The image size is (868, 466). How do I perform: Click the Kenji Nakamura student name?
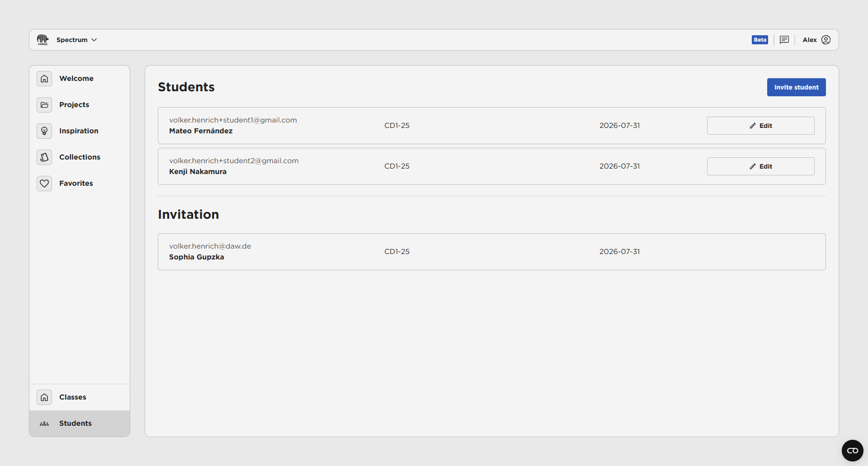point(198,172)
